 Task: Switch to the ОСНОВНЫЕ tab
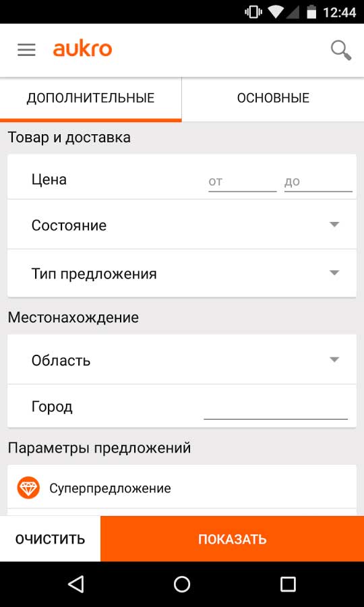point(273,98)
